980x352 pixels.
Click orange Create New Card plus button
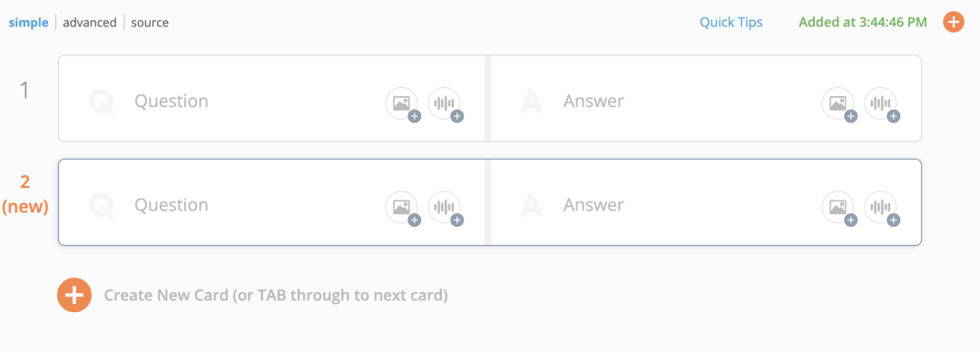(74, 295)
